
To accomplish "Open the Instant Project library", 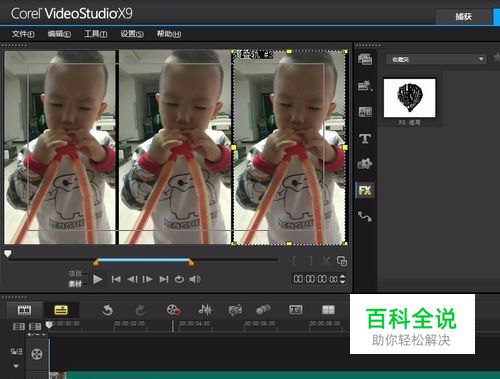I will 365,86.
